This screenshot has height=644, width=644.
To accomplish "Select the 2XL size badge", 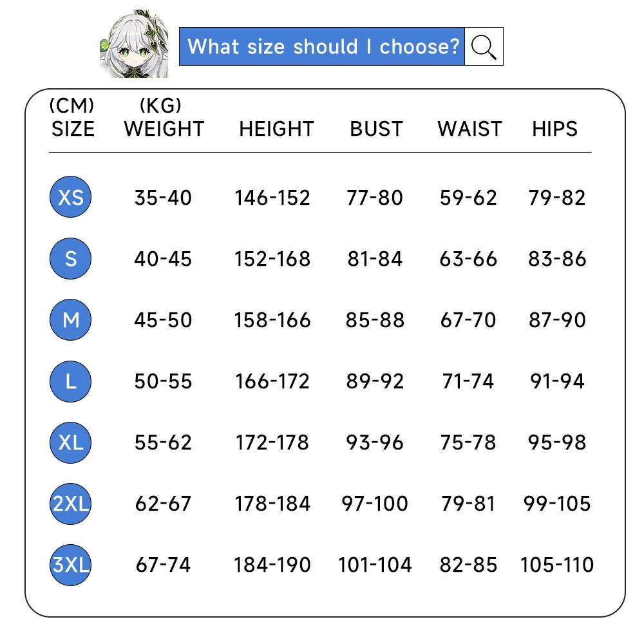I will click(x=71, y=504).
